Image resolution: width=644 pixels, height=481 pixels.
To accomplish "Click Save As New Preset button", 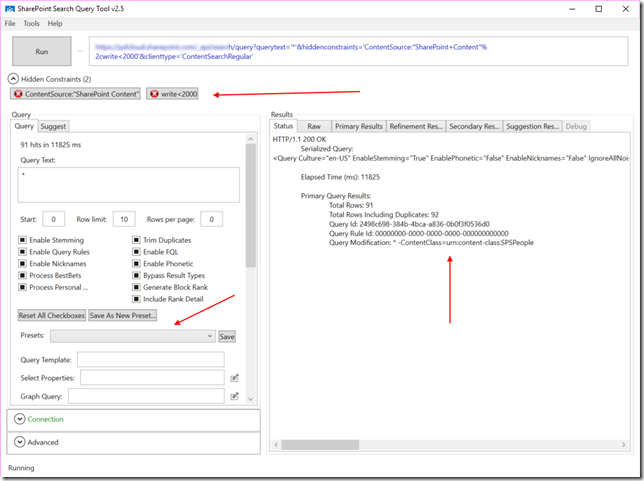I will [x=122, y=315].
